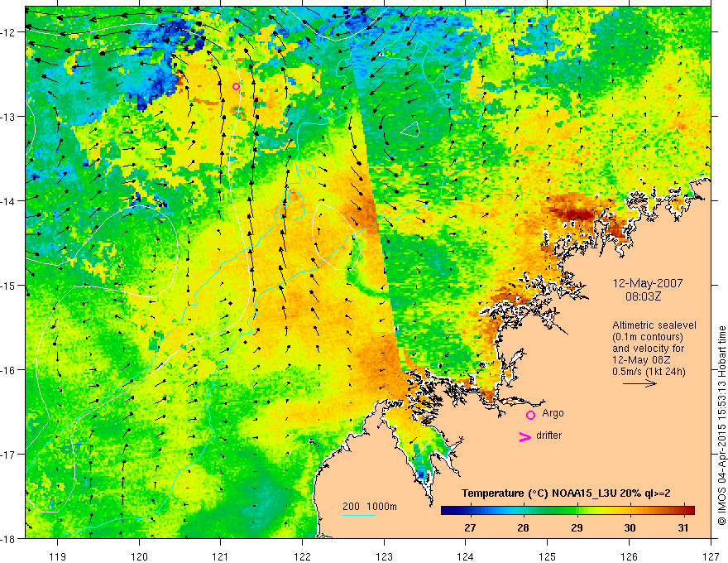Click longitude axis label 122
The width and height of the screenshot is (728, 563).
click(x=302, y=556)
